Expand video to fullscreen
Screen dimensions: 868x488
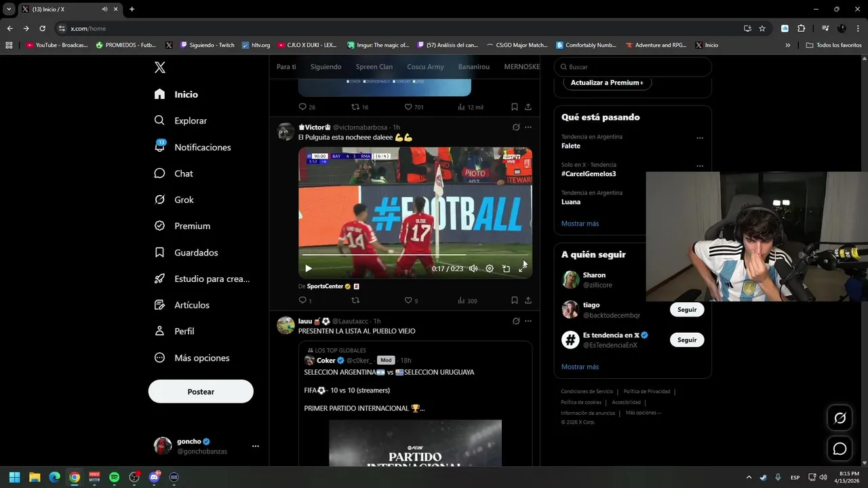(x=522, y=268)
